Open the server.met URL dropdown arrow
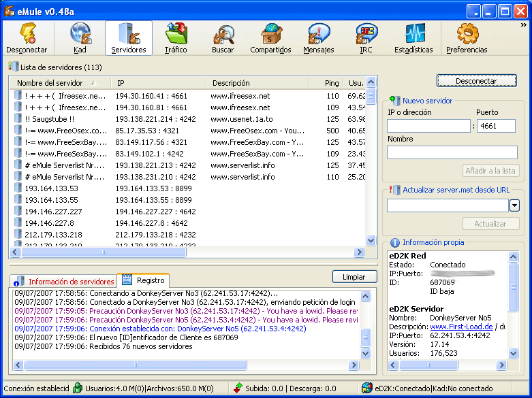 (514, 205)
